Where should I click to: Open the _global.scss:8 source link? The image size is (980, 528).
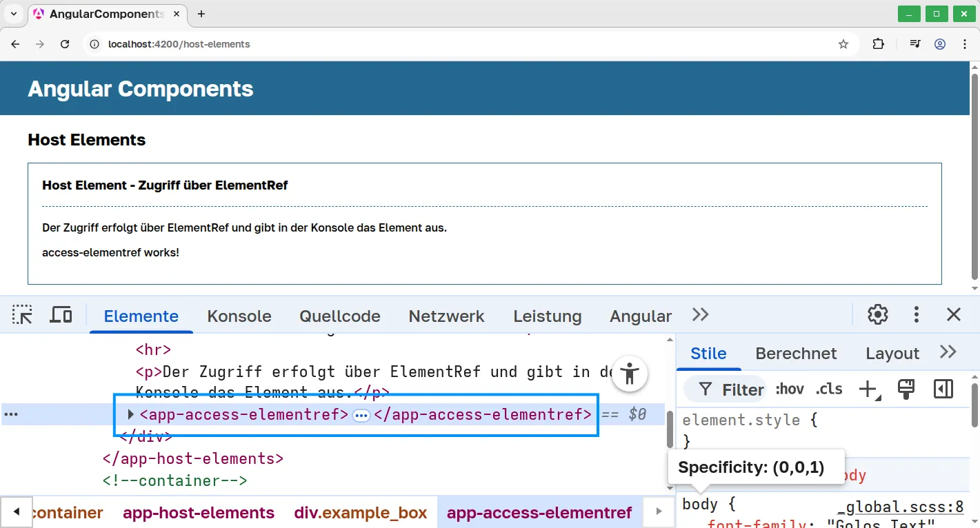pyautogui.click(x=900, y=507)
